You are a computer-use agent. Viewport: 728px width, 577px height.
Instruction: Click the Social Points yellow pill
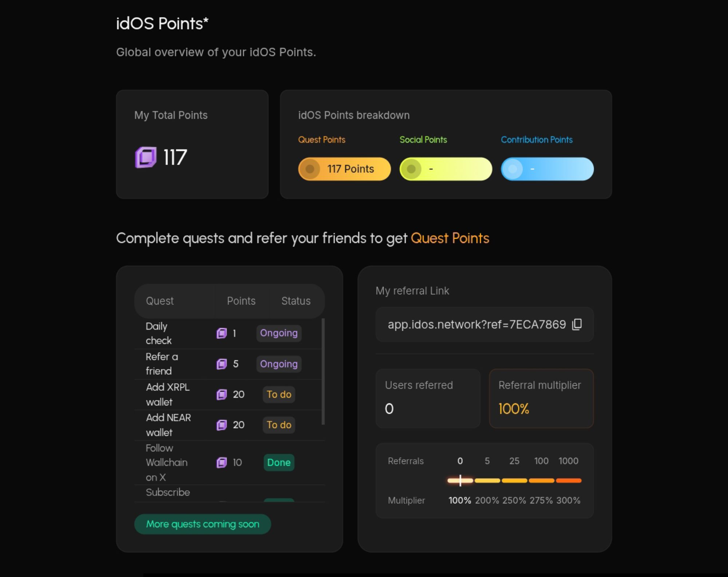pos(446,169)
